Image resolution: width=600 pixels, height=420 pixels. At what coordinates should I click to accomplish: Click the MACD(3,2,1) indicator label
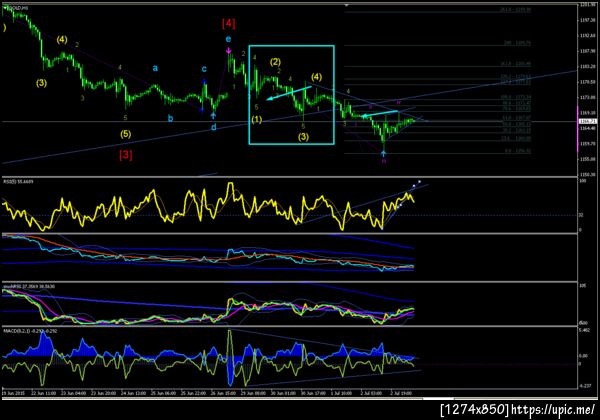point(30,330)
